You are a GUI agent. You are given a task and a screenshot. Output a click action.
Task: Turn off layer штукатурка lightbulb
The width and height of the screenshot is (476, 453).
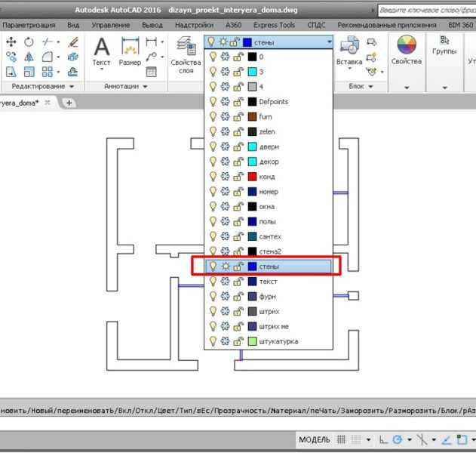(213, 341)
